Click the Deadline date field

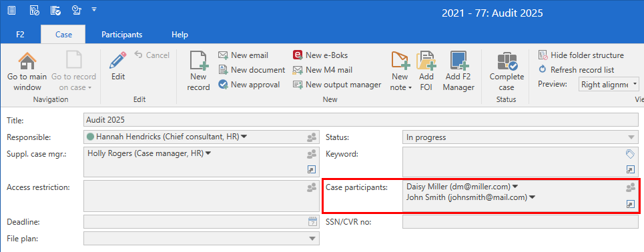pos(202,221)
